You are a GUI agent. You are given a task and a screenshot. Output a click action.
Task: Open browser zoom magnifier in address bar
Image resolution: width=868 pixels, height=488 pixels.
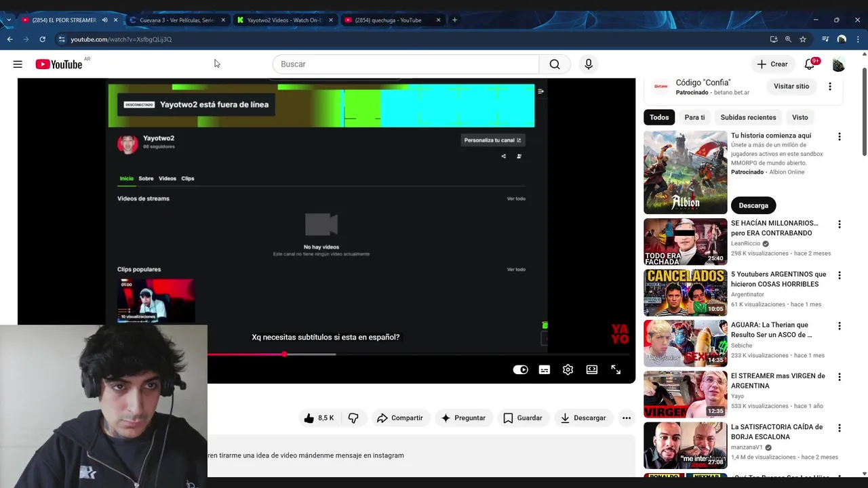click(x=788, y=39)
